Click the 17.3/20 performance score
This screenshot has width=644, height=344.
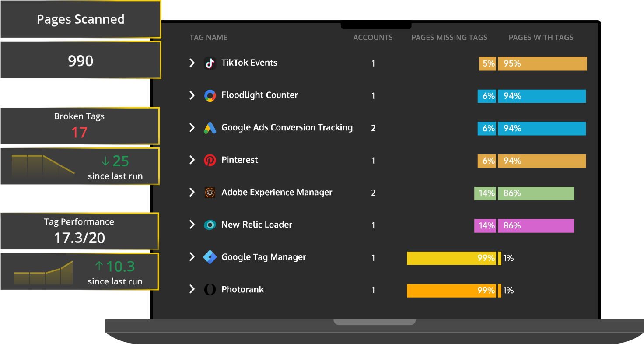click(80, 238)
